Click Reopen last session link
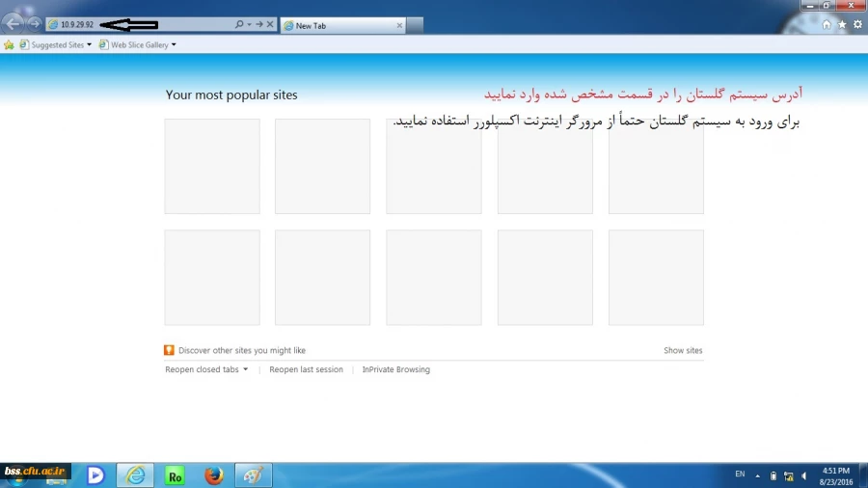The height and width of the screenshot is (488, 868). point(306,369)
